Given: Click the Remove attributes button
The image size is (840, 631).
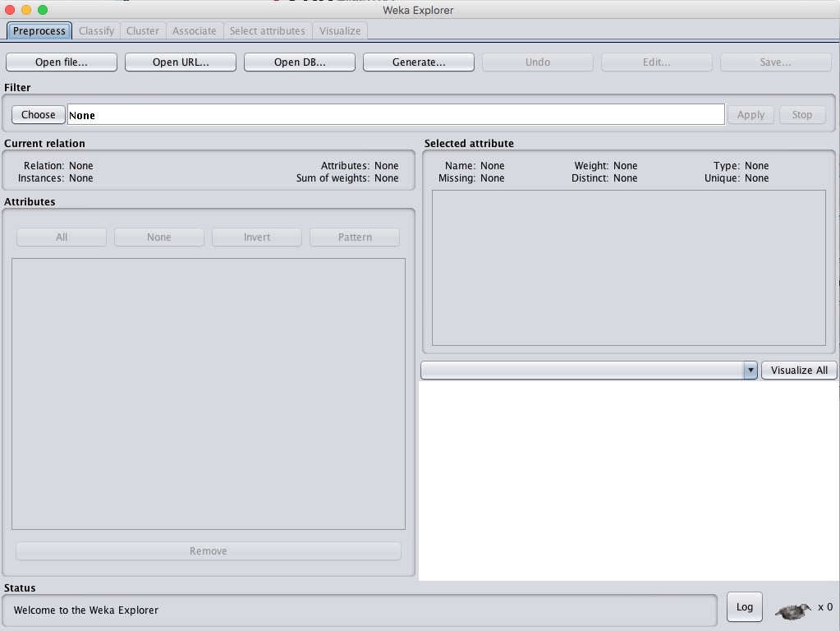Looking at the screenshot, I should (x=209, y=551).
